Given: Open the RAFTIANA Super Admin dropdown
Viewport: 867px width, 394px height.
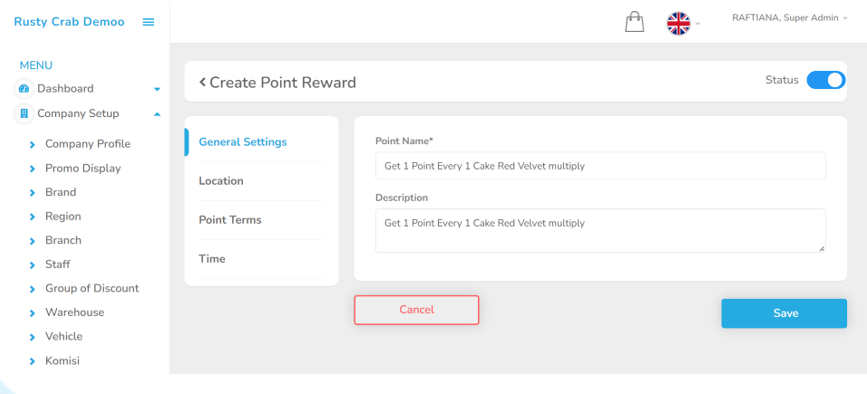Looking at the screenshot, I should pyautogui.click(x=790, y=18).
